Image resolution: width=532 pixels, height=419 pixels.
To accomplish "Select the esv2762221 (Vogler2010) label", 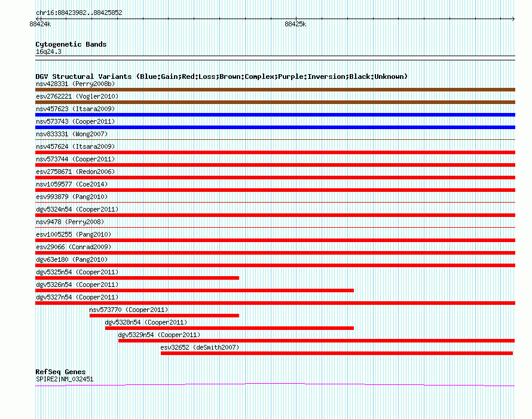I will coord(77,96).
